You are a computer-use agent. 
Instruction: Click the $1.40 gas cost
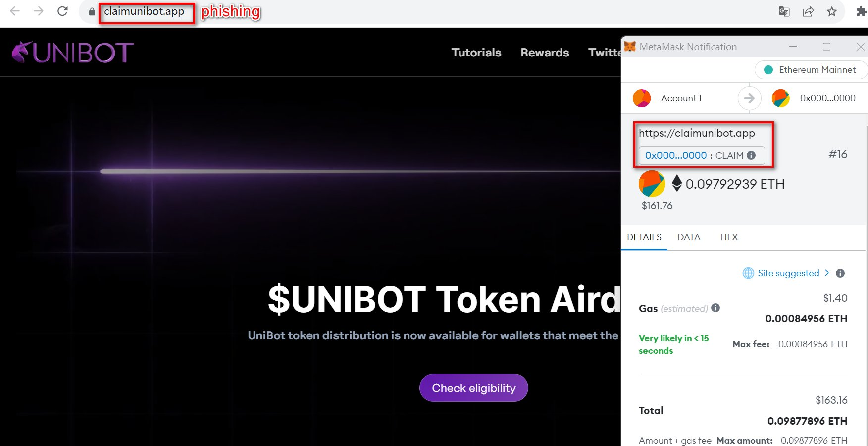click(835, 298)
